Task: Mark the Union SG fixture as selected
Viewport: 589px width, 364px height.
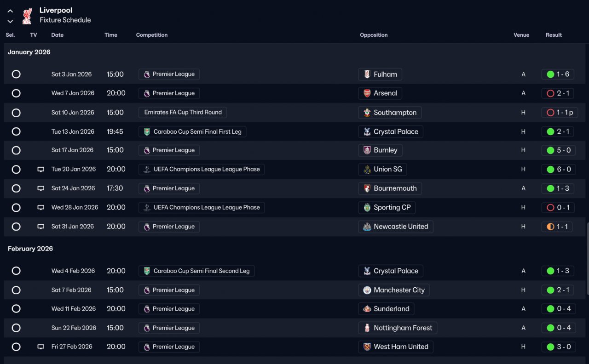Action: coord(16,170)
